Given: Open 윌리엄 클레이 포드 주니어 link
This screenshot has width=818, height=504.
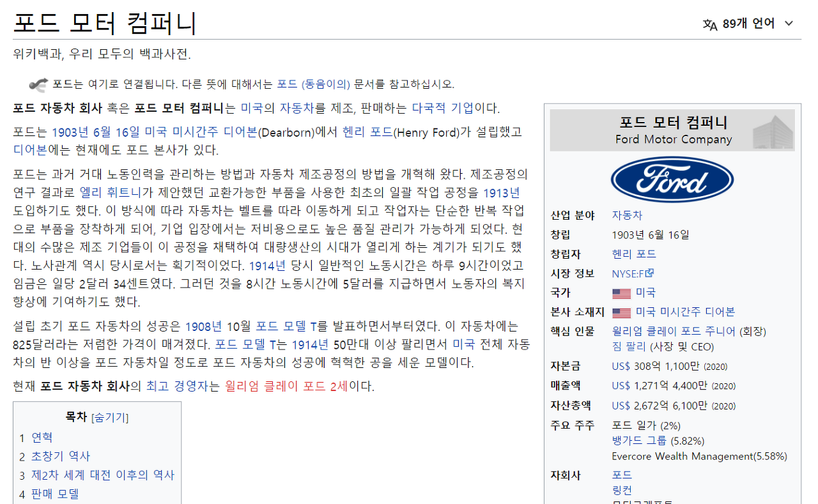Looking at the screenshot, I should tap(674, 332).
